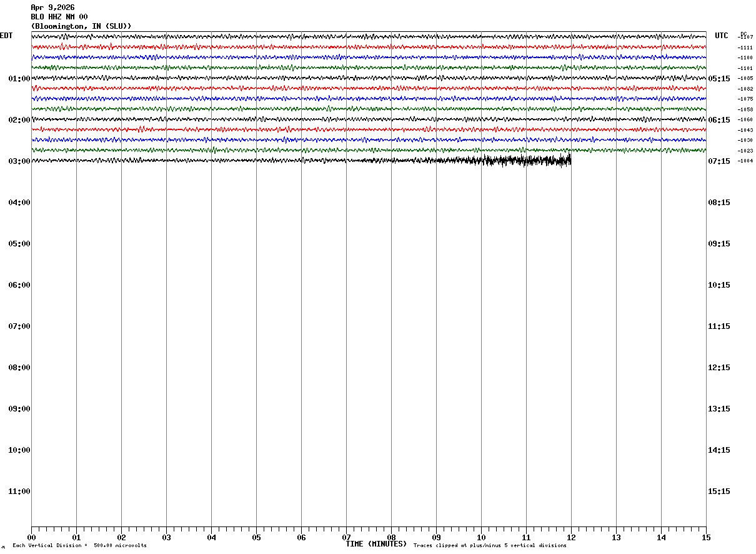The image size is (756, 554).
Task: Click the station code 'BLO HHZ NM 00'
Action: pos(59,17)
